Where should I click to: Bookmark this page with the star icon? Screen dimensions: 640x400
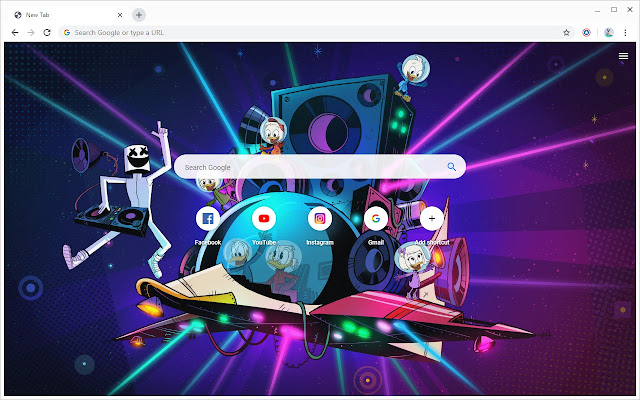566,33
